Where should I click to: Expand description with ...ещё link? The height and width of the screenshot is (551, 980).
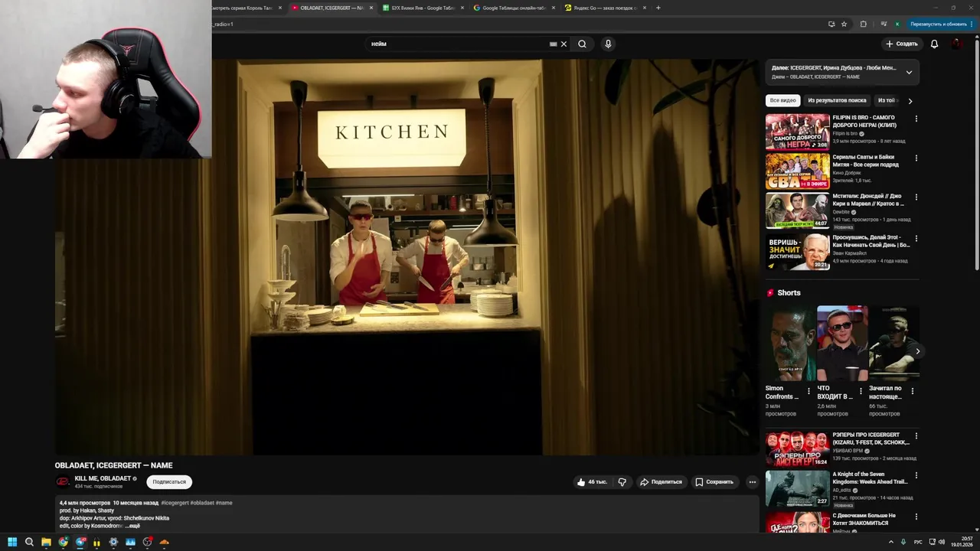[132, 526]
